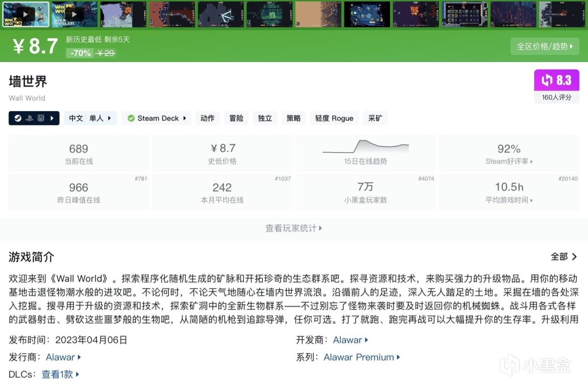The width and height of the screenshot is (588, 386).
Task: Select the 采矿 tag
Action: [x=375, y=118]
